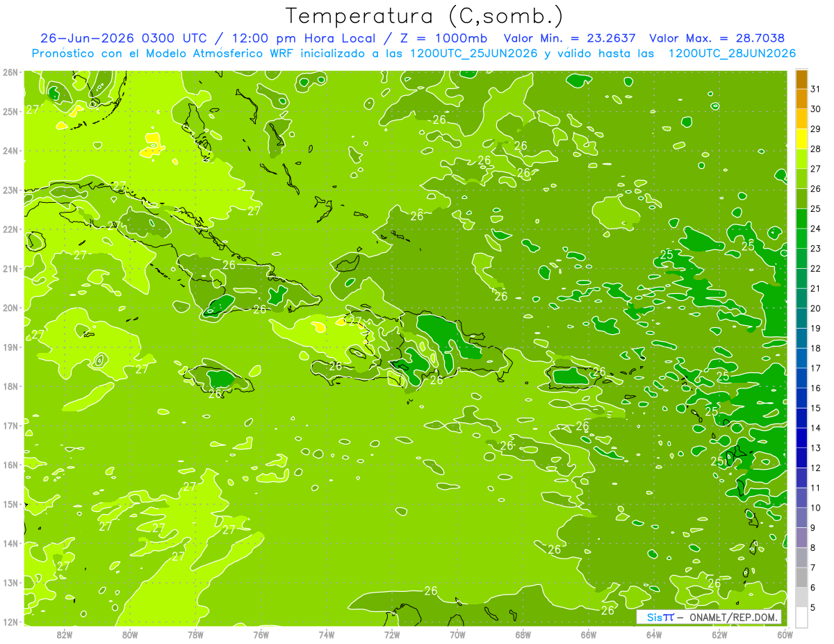834x644 pixels.
Task: Click the "60W" longitude axis label
Action: (785, 634)
